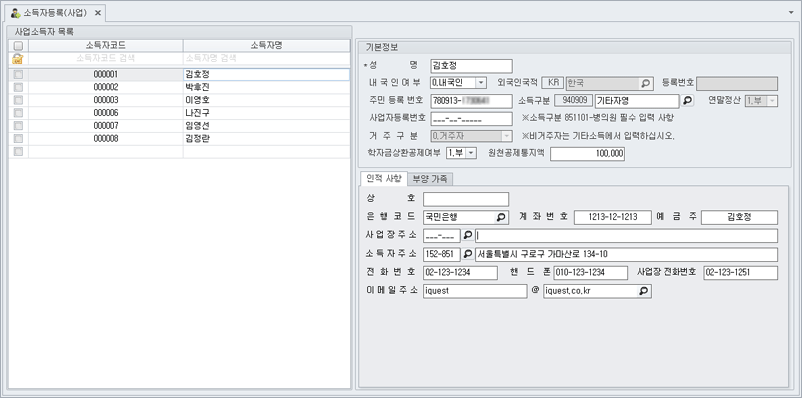Image resolution: width=802 pixels, height=398 pixels.
Task: Click the 예금주 input field
Action: (740, 217)
